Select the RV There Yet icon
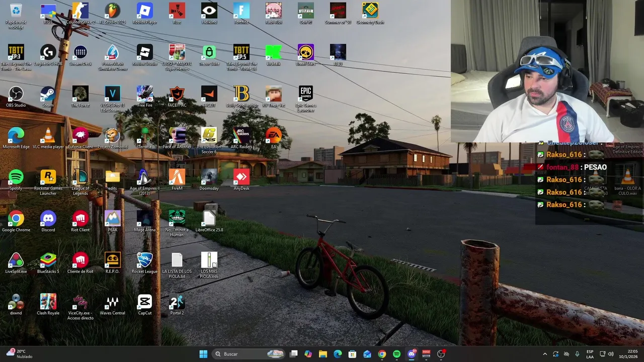 273,97
